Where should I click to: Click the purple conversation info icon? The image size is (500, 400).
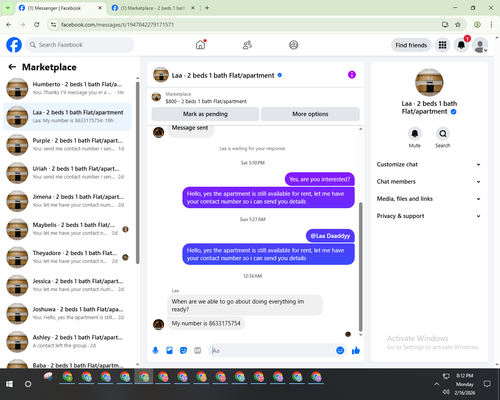[352, 75]
